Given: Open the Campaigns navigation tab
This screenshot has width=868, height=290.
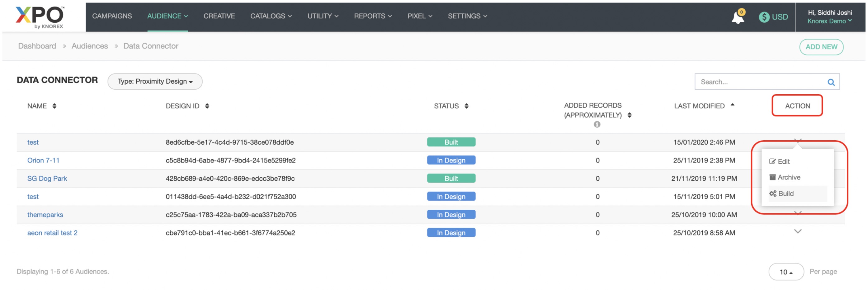Looking at the screenshot, I should (112, 16).
